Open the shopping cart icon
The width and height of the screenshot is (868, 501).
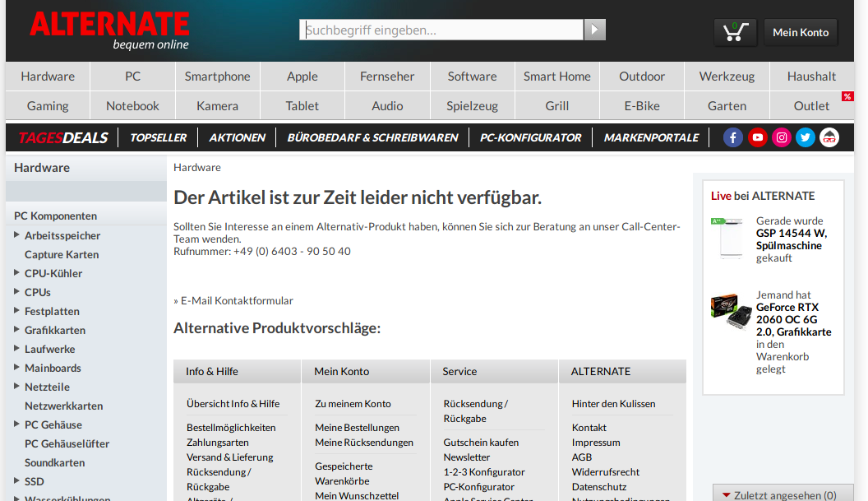click(734, 32)
